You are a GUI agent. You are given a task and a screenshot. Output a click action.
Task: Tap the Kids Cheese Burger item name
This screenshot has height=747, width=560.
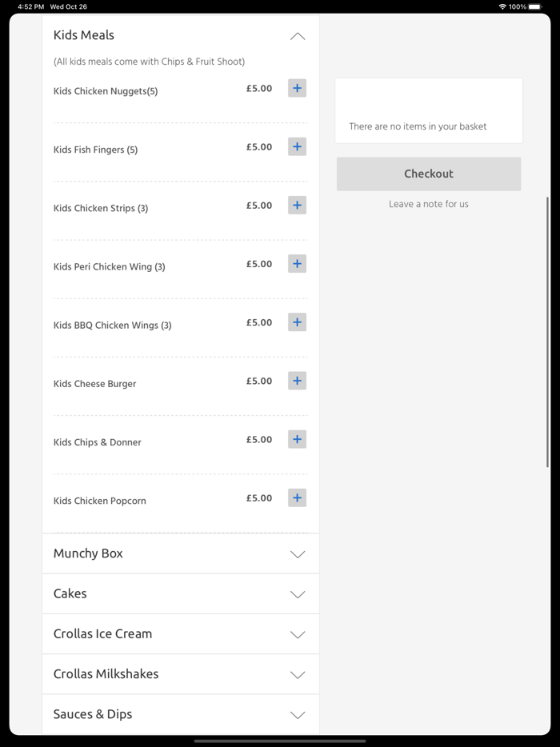[x=95, y=384]
